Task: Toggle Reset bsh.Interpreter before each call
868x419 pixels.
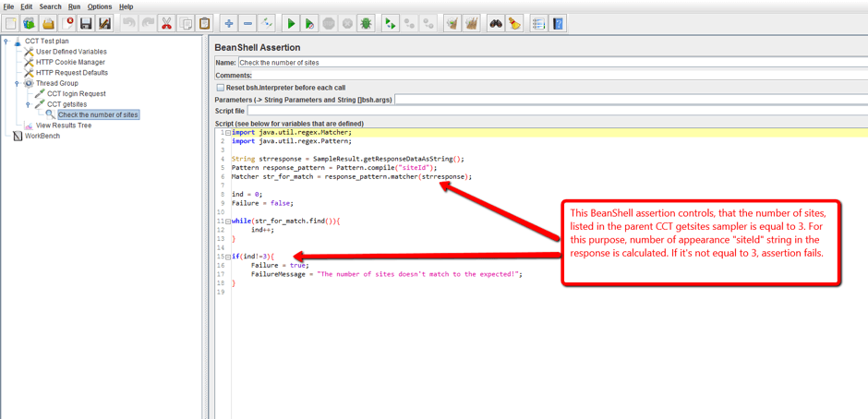Action: coord(221,88)
